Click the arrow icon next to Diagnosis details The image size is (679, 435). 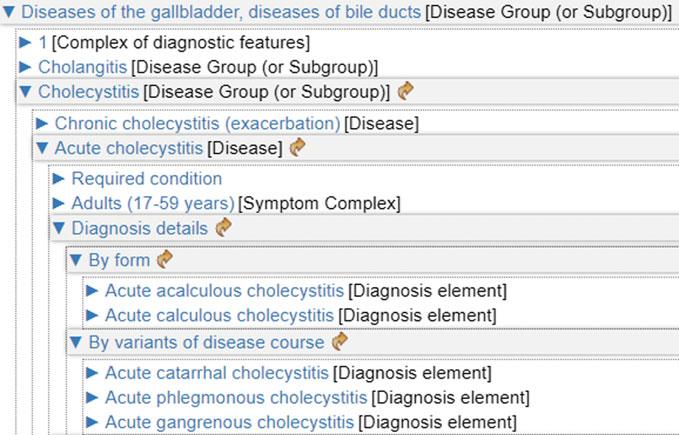tap(223, 228)
